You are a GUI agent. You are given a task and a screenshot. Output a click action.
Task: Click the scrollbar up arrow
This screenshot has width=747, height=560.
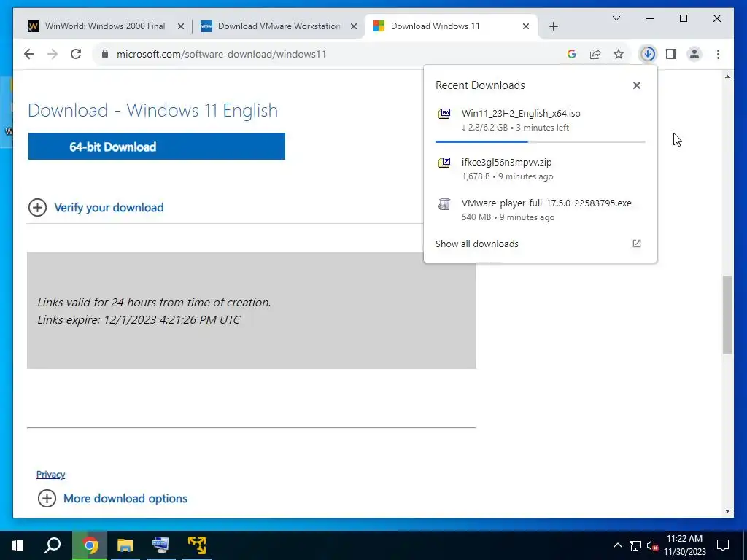pyautogui.click(x=727, y=77)
